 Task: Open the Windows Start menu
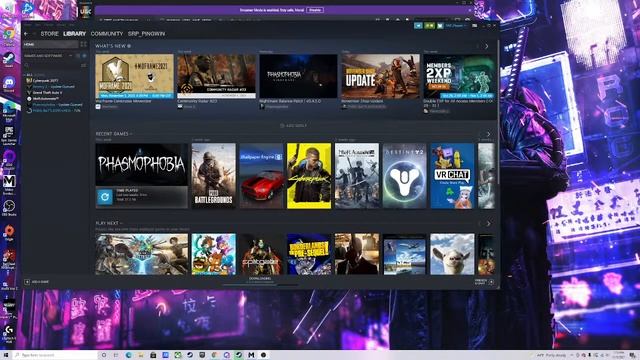[6, 355]
